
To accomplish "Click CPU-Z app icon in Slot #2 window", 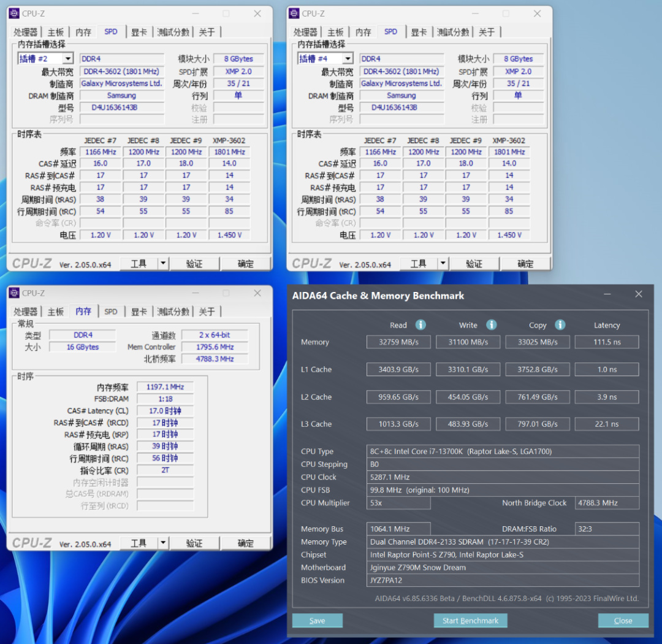I will click(14, 13).
